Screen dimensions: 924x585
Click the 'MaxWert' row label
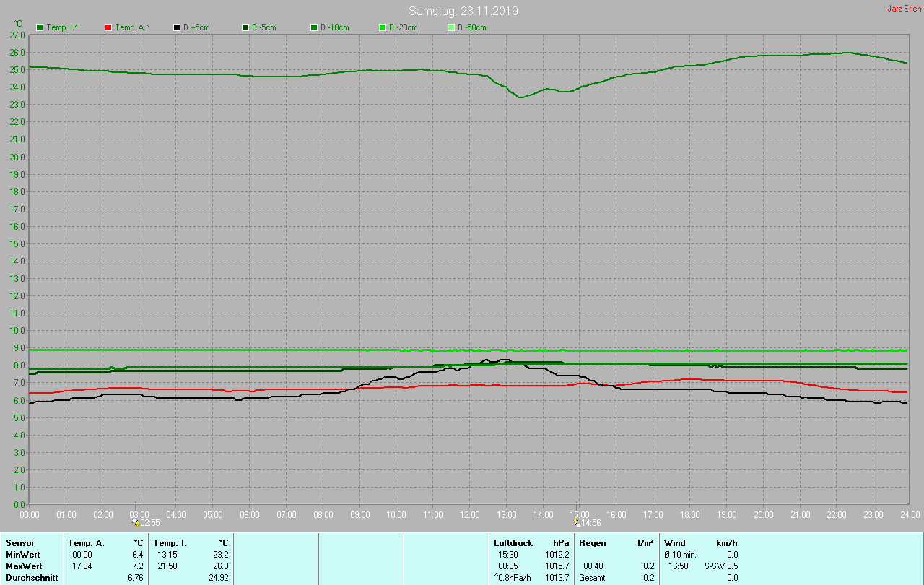[x=23, y=566]
